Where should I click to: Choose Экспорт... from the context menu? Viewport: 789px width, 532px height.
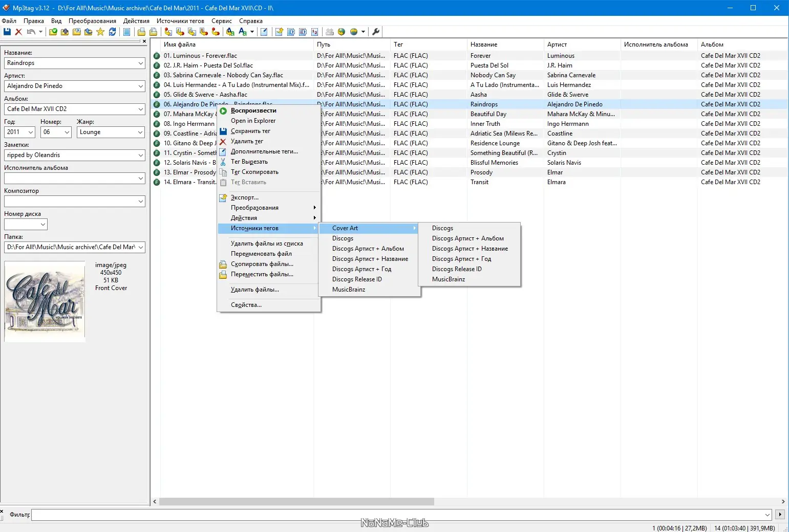pos(269,197)
